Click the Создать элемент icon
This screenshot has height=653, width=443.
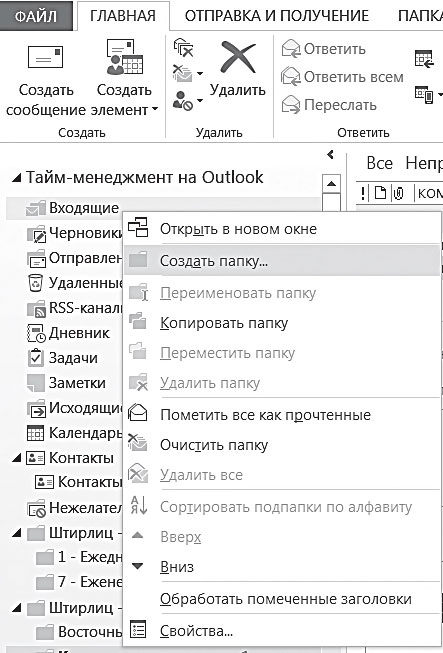tap(124, 57)
